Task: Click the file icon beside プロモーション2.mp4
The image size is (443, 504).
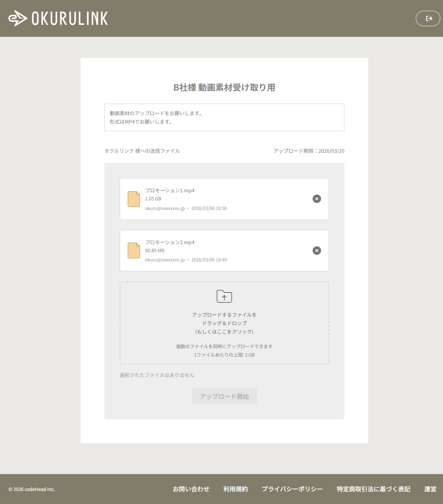Action: (x=133, y=250)
